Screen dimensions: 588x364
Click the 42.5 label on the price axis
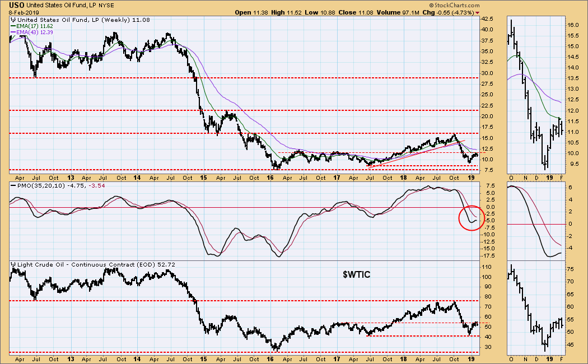[487, 18]
